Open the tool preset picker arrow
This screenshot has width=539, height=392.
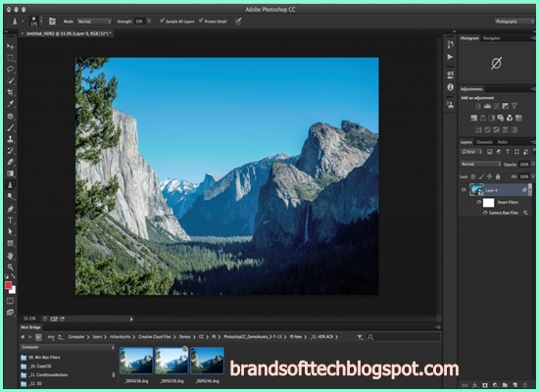click(x=23, y=22)
